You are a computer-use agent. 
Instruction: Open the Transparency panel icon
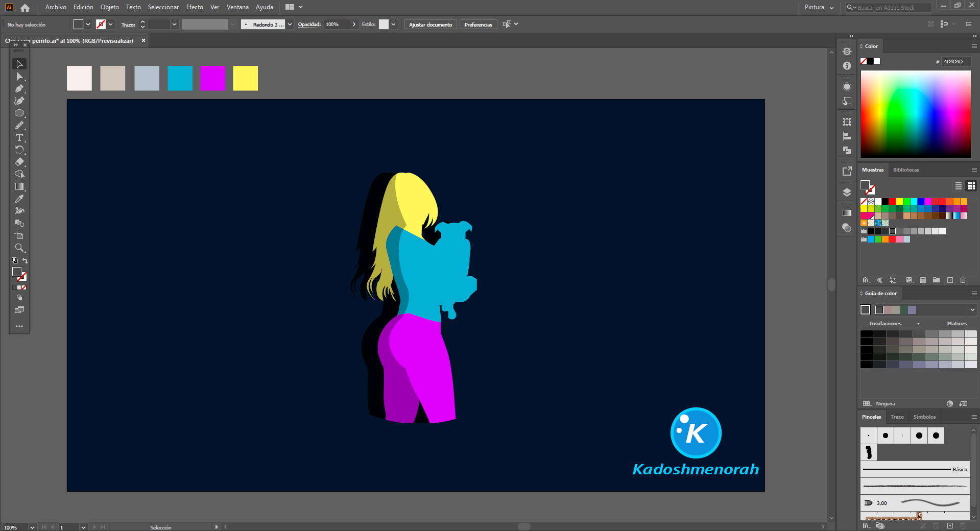click(x=847, y=228)
